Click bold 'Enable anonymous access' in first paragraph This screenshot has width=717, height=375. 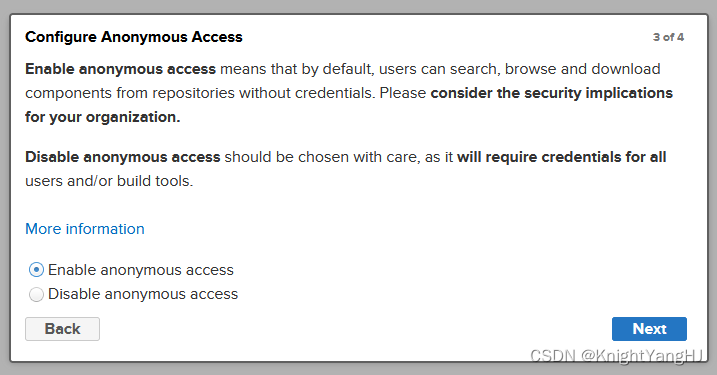click(x=120, y=69)
